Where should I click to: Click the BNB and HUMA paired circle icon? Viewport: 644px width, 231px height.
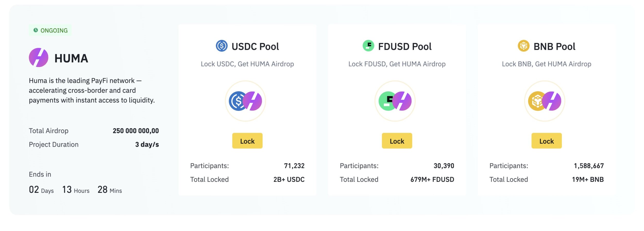tap(545, 101)
